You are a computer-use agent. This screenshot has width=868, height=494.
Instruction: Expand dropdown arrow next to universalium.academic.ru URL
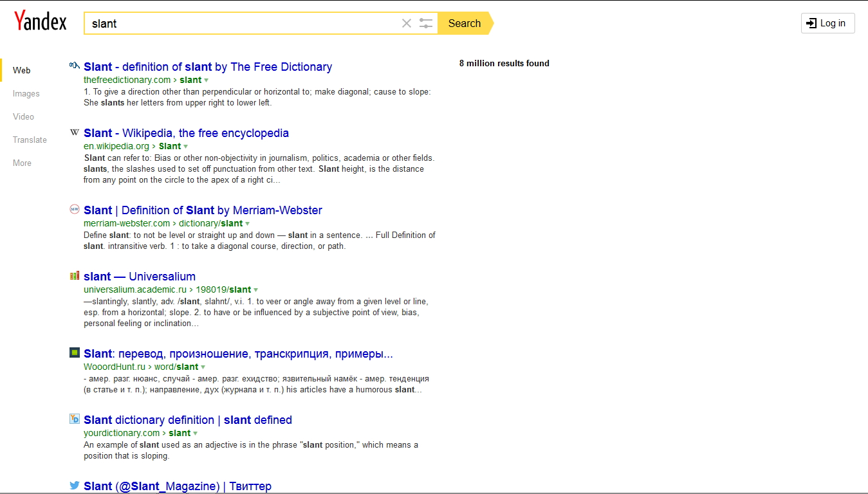tap(256, 290)
